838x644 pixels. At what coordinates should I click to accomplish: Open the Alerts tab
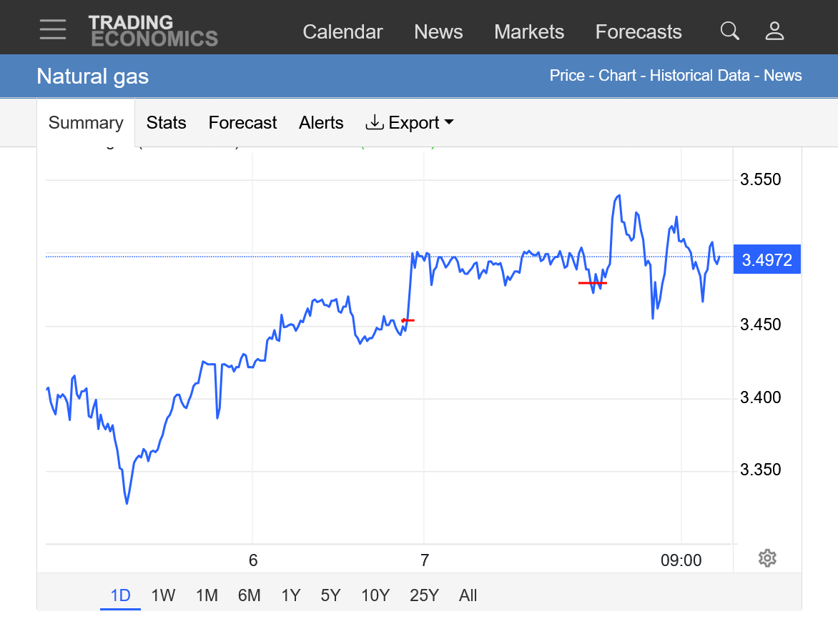point(321,123)
